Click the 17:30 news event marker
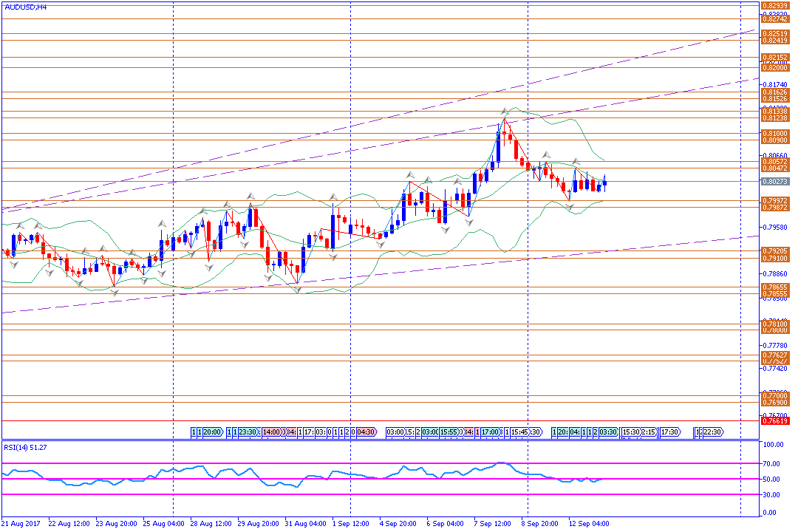Image resolution: width=798 pixels, height=532 pixels. coord(670,432)
